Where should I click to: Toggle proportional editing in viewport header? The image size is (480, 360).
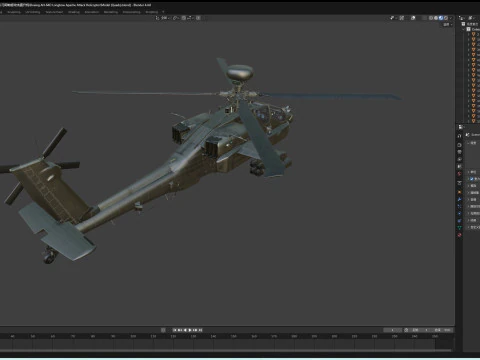pos(198,18)
